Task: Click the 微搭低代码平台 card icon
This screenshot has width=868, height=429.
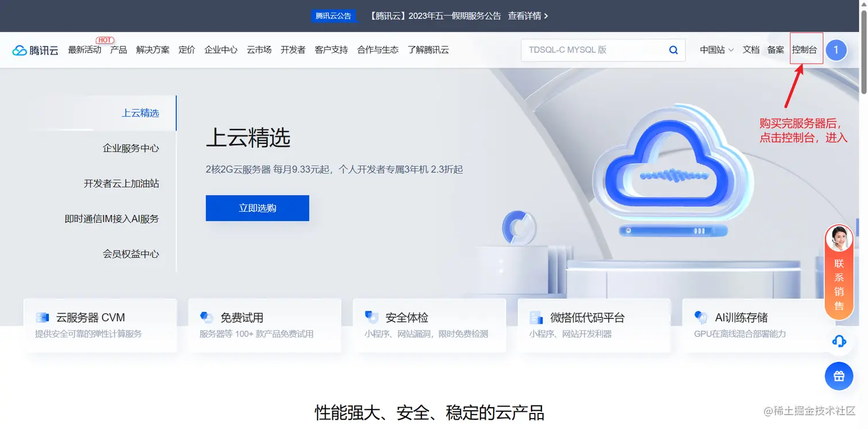Action: 536,318
